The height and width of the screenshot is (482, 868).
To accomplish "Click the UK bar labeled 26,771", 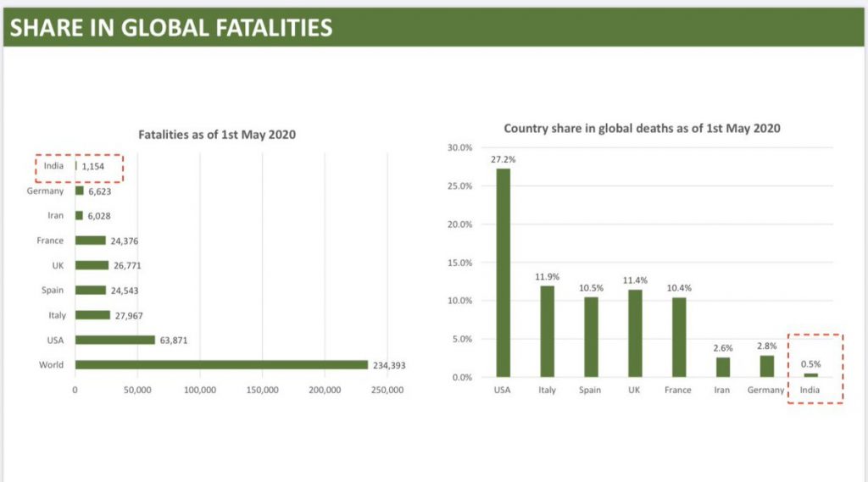I will [92, 265].
